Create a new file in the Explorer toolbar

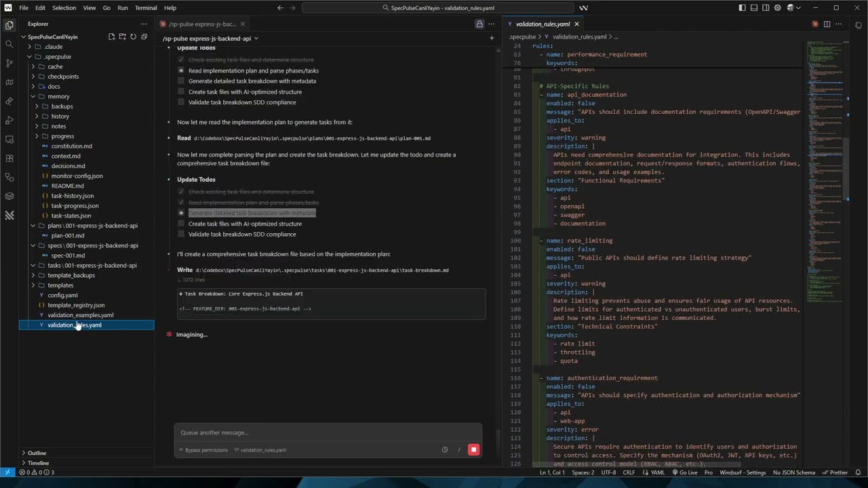coord(111,37)
